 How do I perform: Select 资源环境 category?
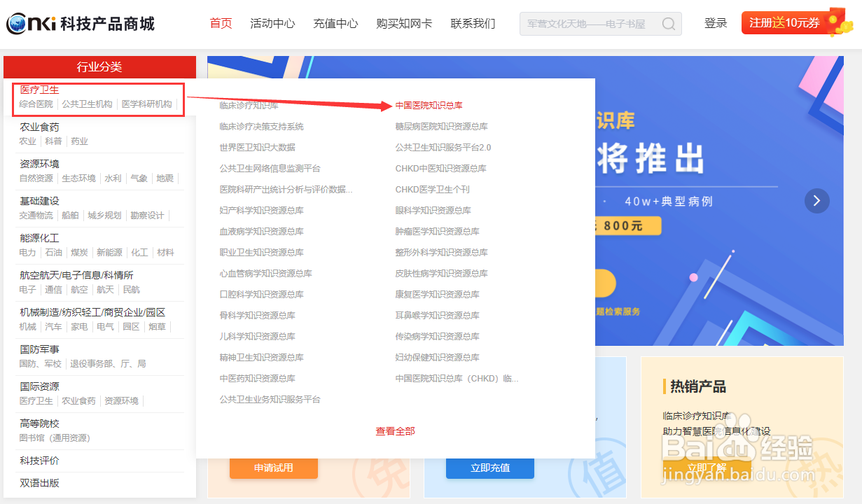pyautogui.click(x=40, y=164)
